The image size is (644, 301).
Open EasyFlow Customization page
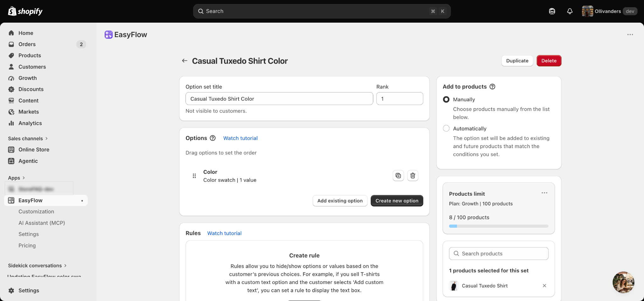tap(36, 212)
